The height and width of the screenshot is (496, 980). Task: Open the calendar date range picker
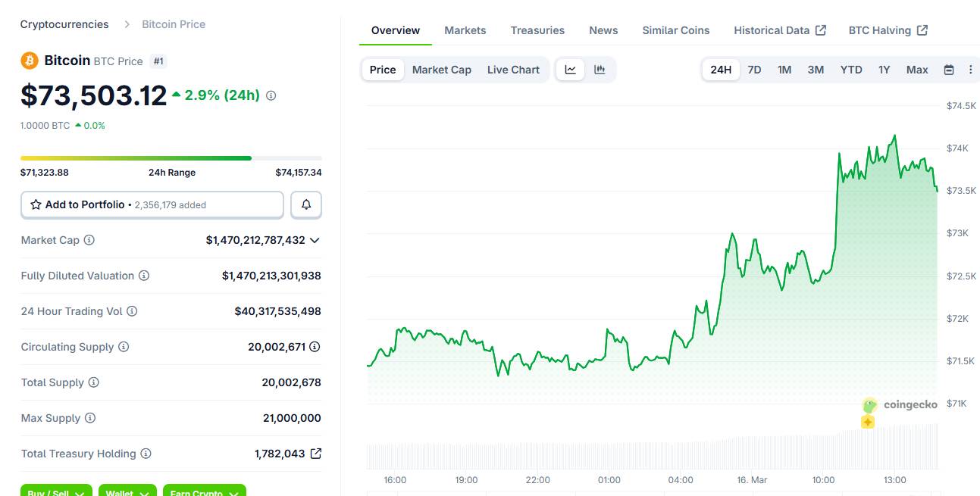tap(948, 70)
